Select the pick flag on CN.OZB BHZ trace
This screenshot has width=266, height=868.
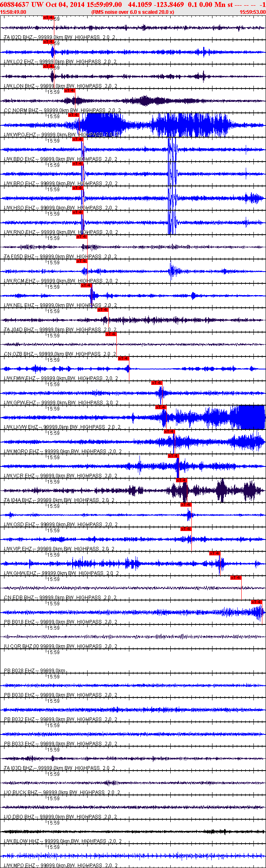point(111,334)
